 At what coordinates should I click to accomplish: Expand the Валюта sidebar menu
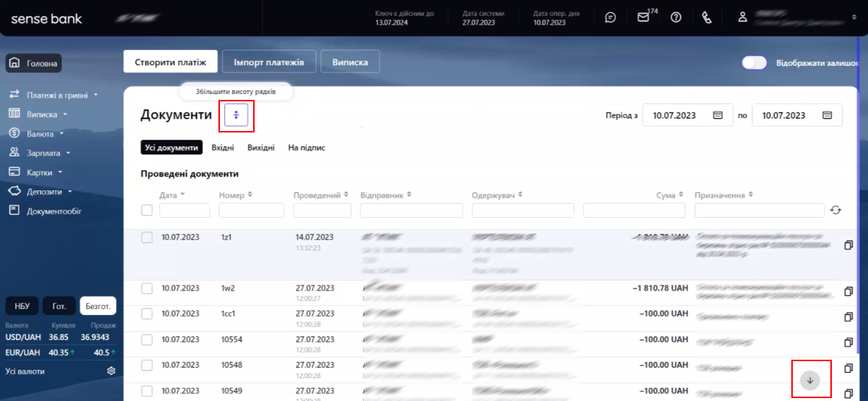pos(36,133)
